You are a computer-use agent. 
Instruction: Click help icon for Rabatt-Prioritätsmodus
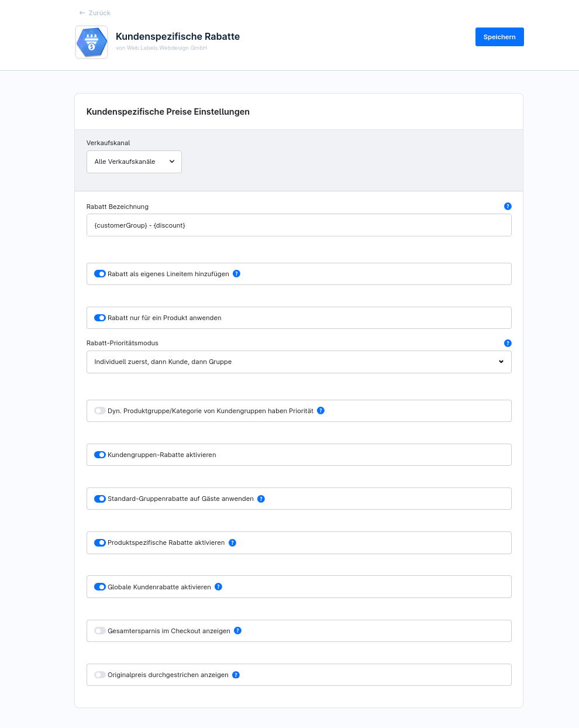508,344
